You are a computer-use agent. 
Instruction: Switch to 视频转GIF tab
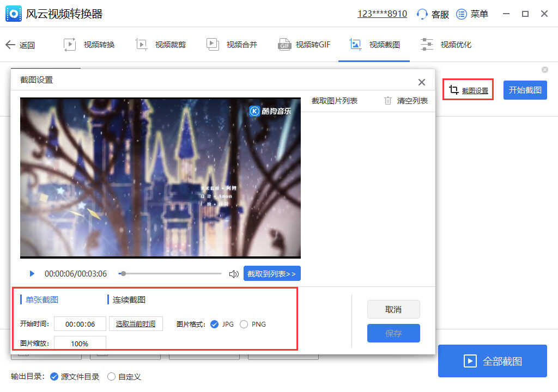pos(304,45)
